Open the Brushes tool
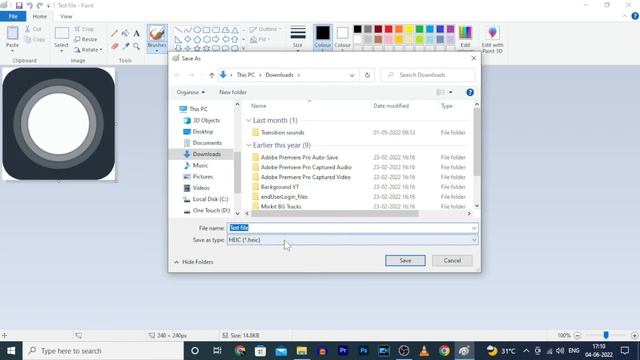The image size is (640, 360). point(157,38)
